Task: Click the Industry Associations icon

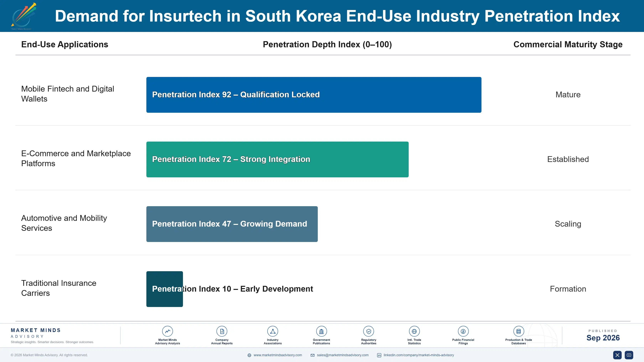Action: [x=273, y=331]
